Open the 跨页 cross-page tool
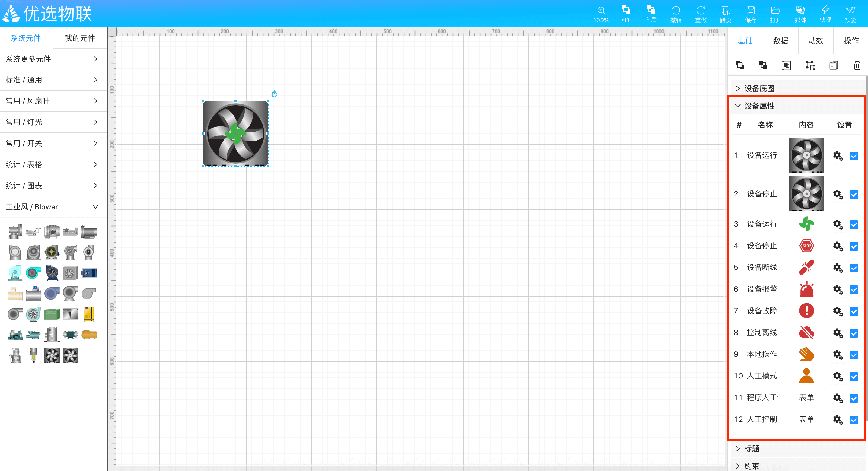868x471 pixels. point(726,14)
